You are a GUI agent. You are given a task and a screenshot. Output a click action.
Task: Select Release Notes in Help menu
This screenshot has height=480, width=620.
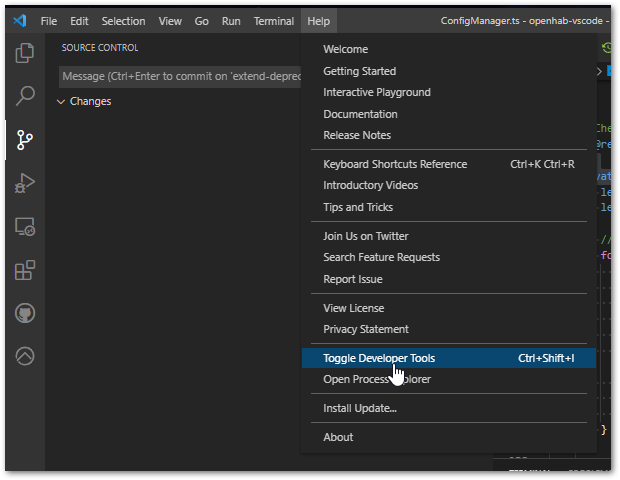click(x=357, y=135)
